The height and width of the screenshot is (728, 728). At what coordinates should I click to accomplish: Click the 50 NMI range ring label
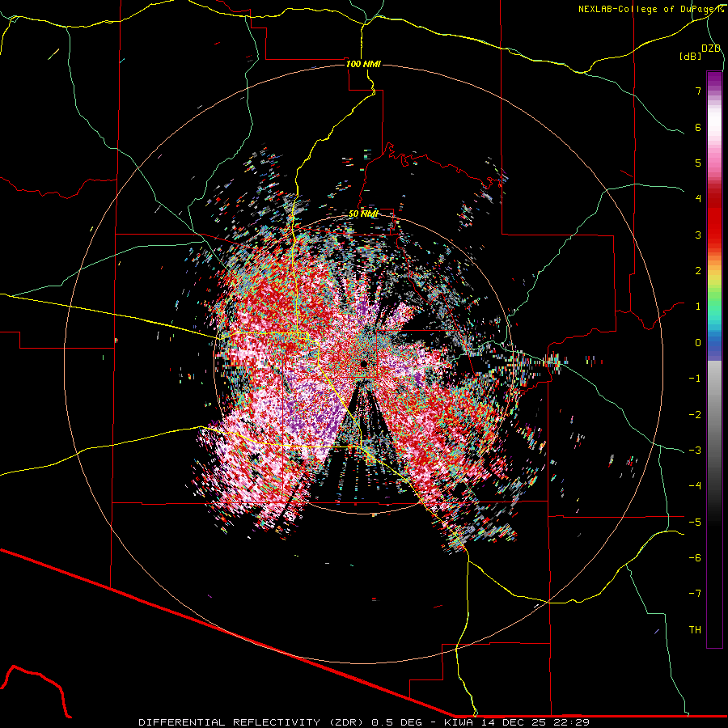(x=363, y=214)
